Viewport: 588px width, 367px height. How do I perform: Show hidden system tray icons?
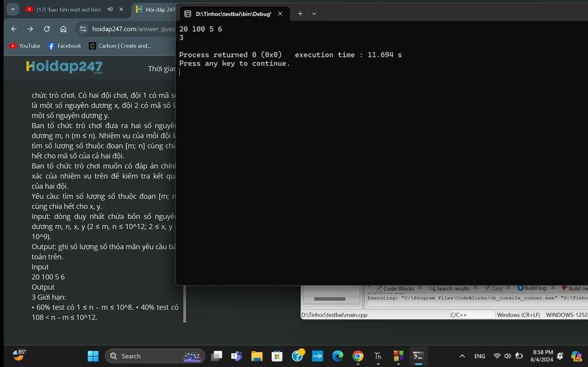pos(462,356)
